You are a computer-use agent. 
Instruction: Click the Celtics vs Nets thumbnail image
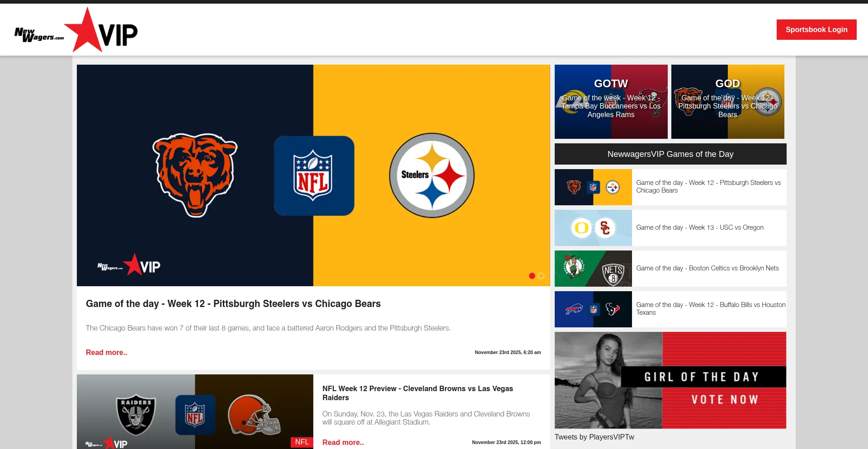point(593,269)
